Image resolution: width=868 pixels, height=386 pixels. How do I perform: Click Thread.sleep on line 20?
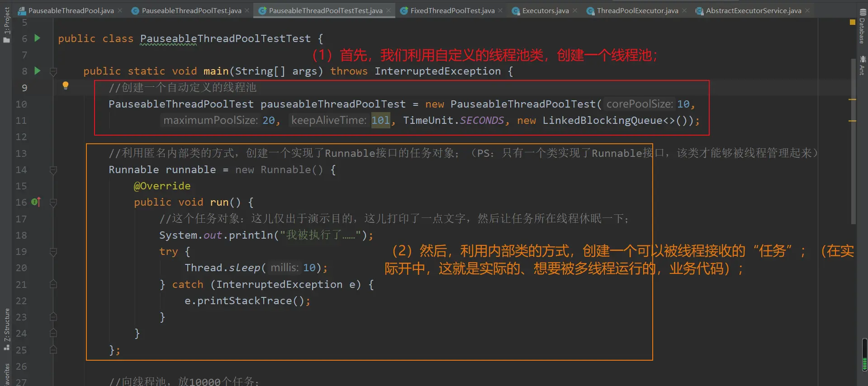coord(222,268)
